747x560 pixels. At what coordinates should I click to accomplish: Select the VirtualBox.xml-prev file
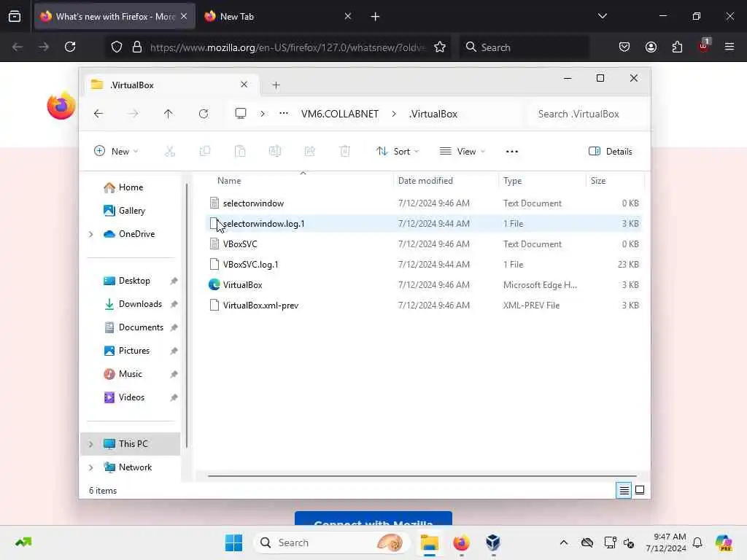tap(423, 306)
